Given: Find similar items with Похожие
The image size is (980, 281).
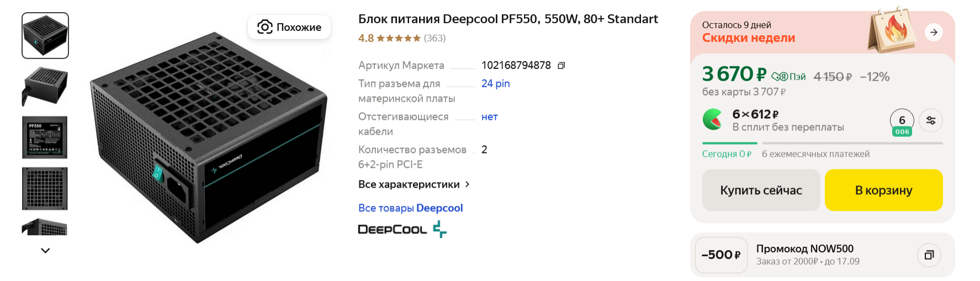Looking at the screenshot, I should (x=289, y=27).
